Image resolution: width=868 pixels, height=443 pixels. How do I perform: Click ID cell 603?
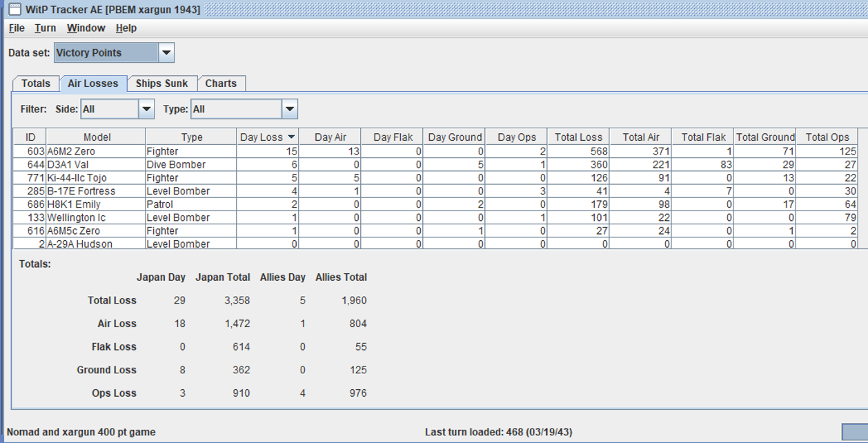(30, 151)
